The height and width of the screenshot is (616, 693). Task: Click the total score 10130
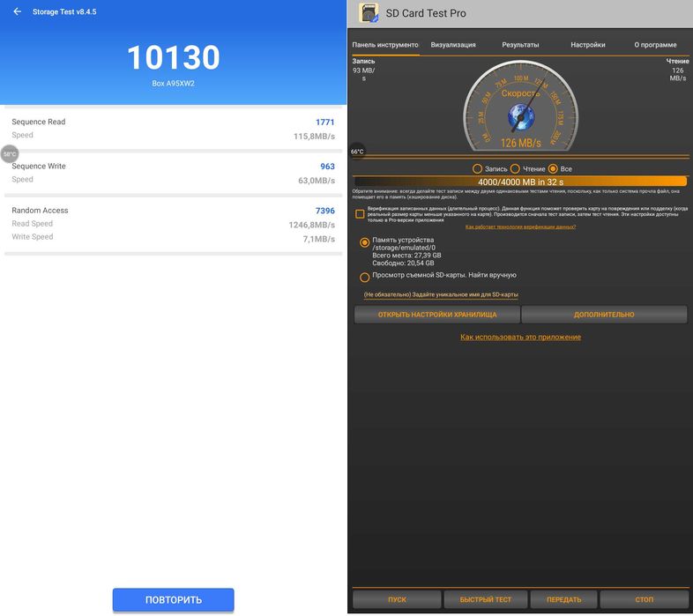(x=173, y=57)
